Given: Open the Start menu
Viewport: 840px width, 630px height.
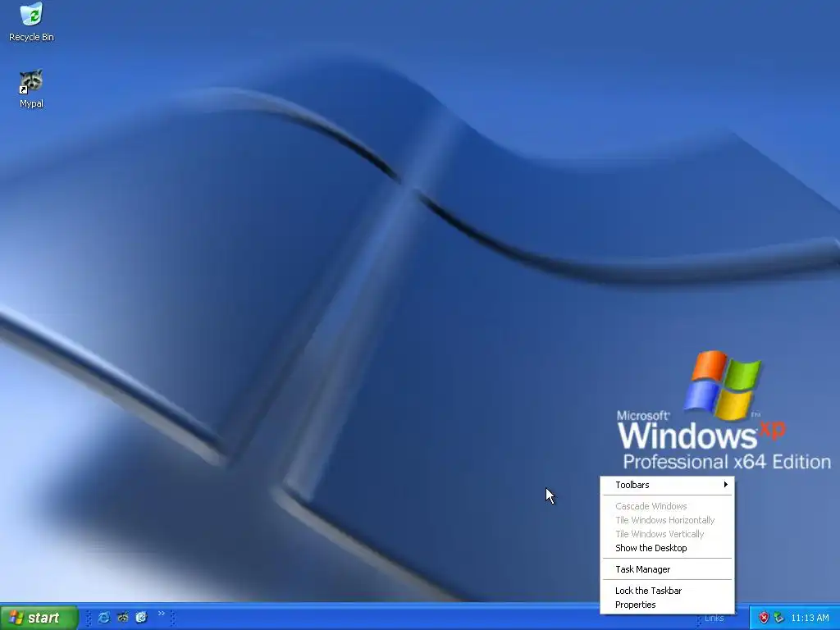Looking at the screenshot, I should pyautogui.click(x=39, y=618).
